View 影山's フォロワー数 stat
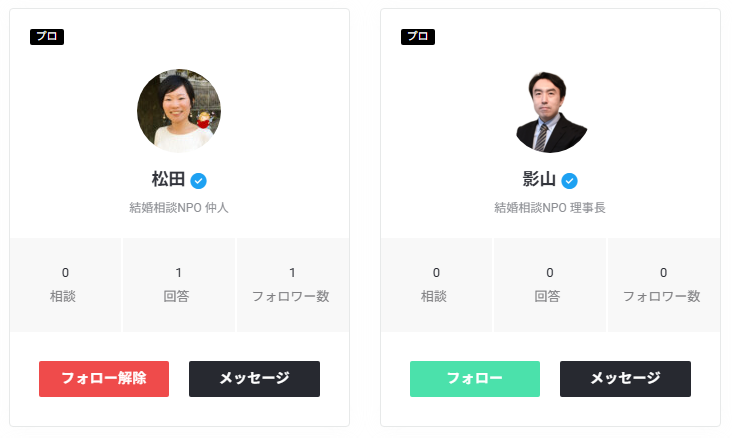 662,284
